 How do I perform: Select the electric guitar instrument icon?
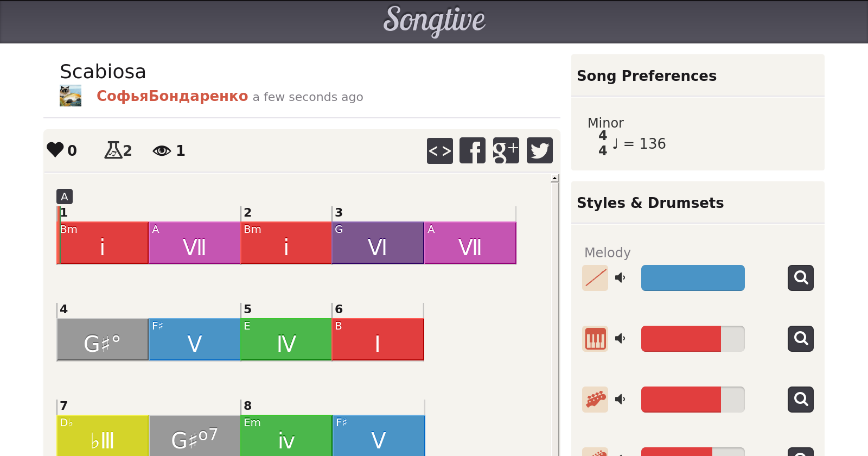point(595,400)
